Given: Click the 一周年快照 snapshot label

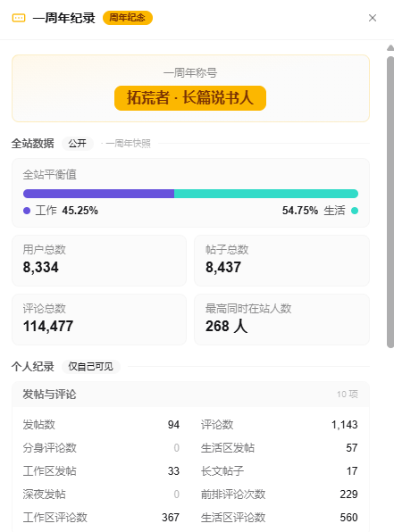Looking at the screenshot, I should tap(128, 144).
